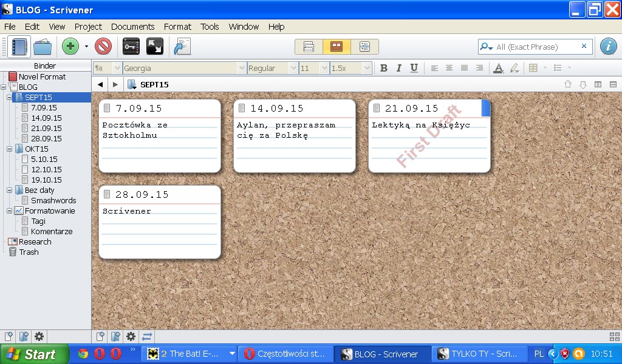This screenshot has width=622, height=364.
Task: Go down to next document arrow
Action: pyautogui.click(x=583, y=84)
